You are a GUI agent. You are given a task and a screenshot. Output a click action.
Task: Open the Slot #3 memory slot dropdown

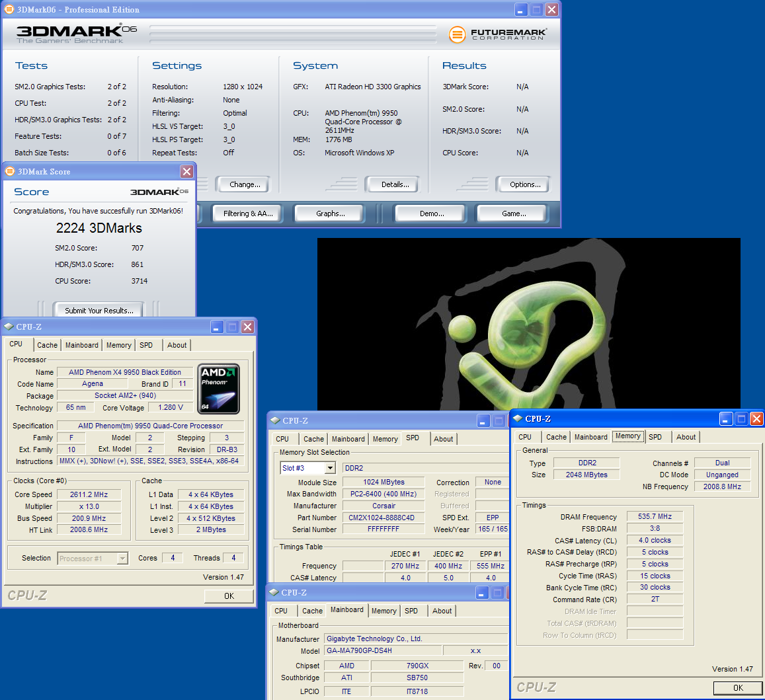(329, 468)
